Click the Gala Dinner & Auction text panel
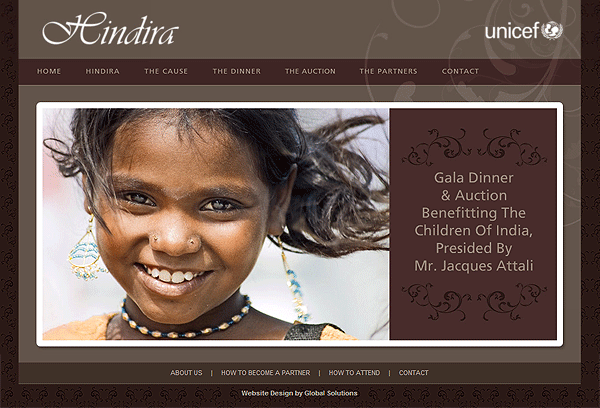600x408 pixels. point(473,224)
